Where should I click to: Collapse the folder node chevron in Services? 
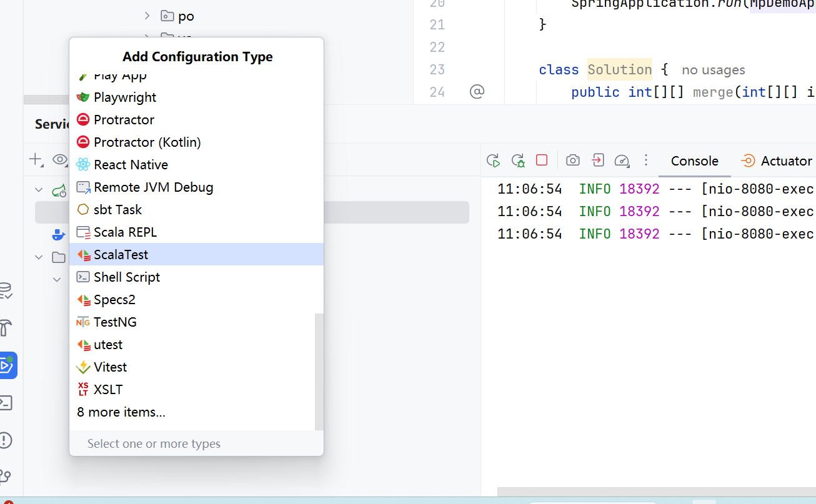(x=39, y=257)
